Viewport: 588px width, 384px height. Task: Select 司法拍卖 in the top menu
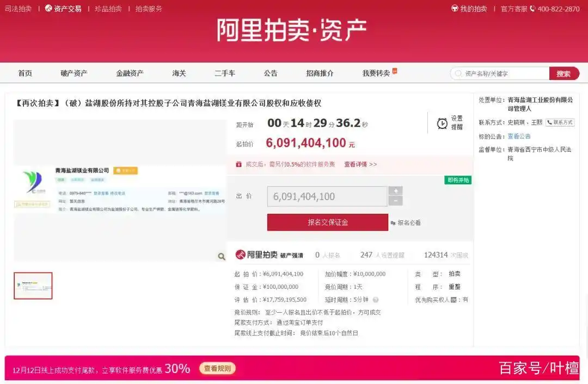pyautogui.click(x=17, y=9)
